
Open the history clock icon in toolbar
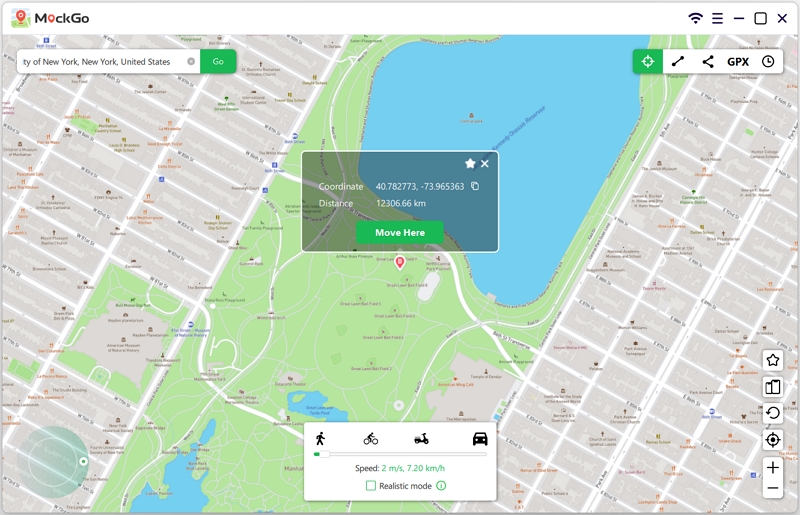(x=768, y=61)
